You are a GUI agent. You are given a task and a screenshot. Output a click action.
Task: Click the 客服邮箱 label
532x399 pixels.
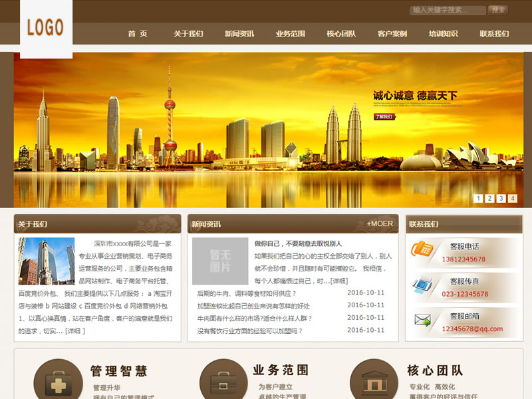coord(464,317)
